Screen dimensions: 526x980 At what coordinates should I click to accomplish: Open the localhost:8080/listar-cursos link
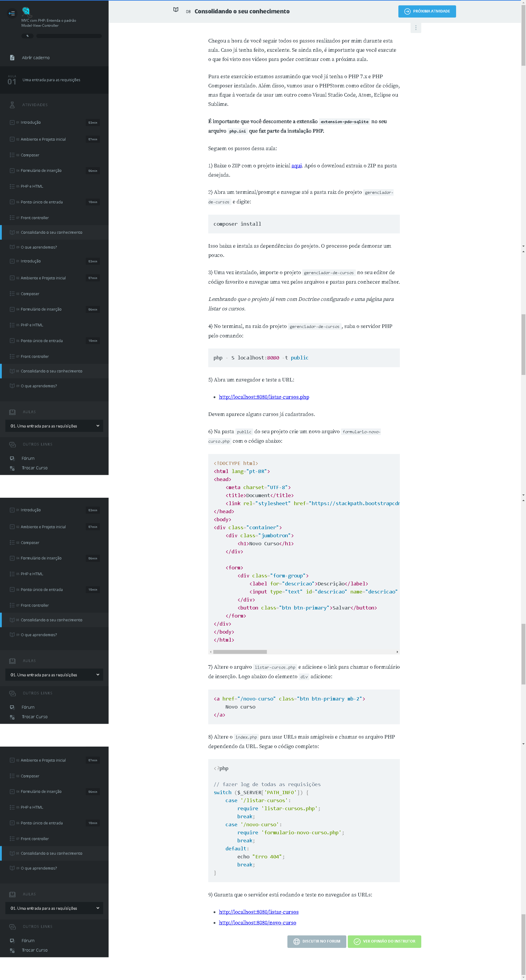coord(259,912)
